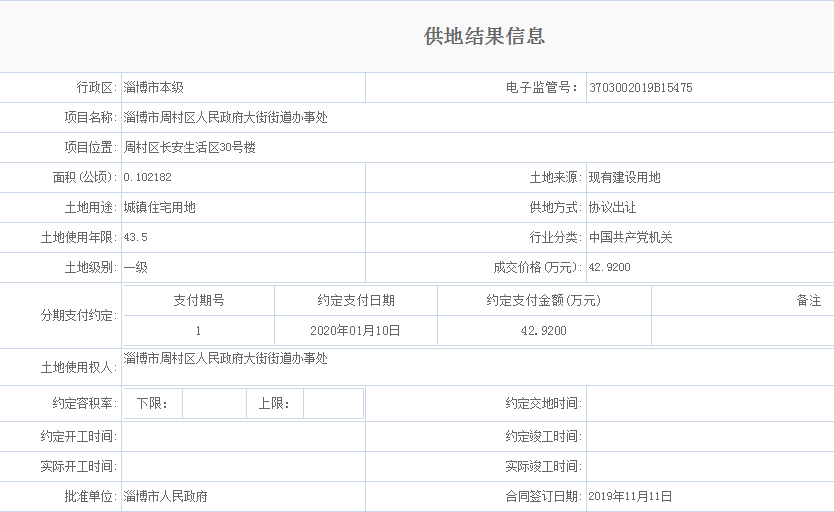This screenshot has width=834, height=512.
Task: Click the 土地用途 value 城镇住宅用地
Action: (x=160, y=208)
